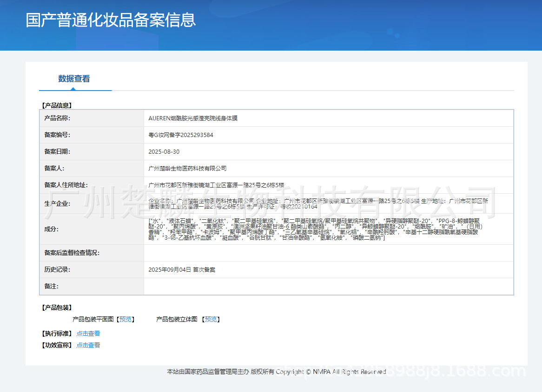Select 备案人 value 广州楚龄生物医药科技有限公司

point(187,169)
